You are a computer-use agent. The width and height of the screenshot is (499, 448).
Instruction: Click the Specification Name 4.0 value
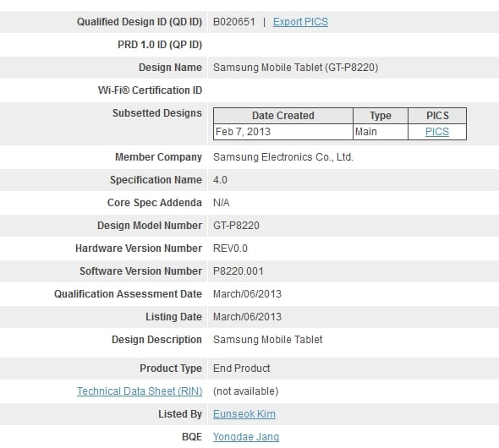point(220,180)
